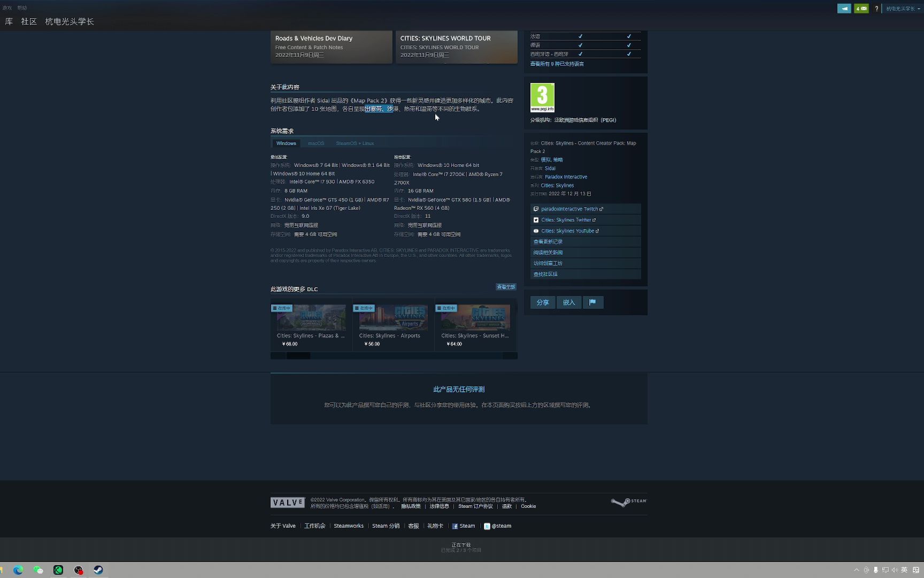Click the Steam logo in the footer

point(629,501)
